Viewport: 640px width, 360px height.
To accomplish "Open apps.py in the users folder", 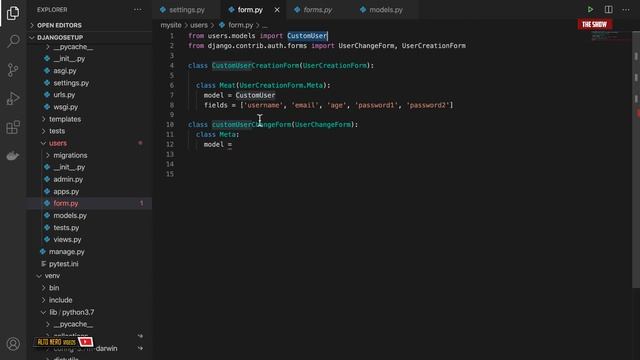I will click(66, 191).
